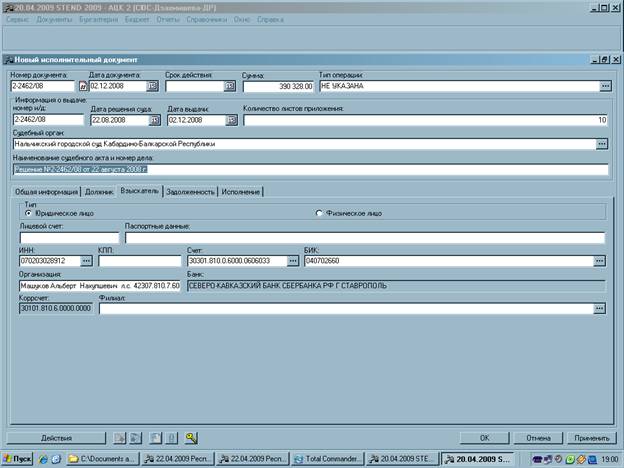Open calendar for Дата решения суда
Image resolution: width=624 pixels, height=468 pixels.
click(154, 120)
